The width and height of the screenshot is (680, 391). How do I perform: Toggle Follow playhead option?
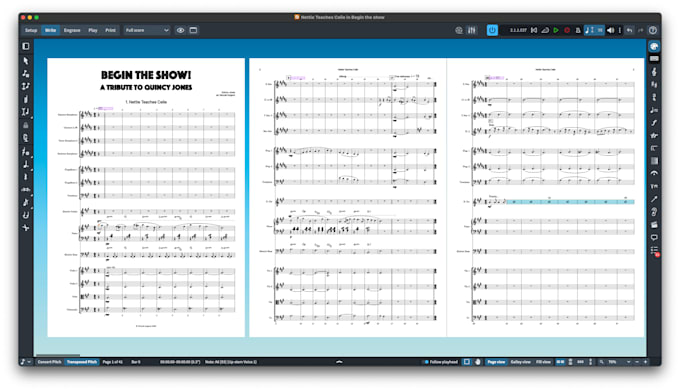tap(441, 362)
